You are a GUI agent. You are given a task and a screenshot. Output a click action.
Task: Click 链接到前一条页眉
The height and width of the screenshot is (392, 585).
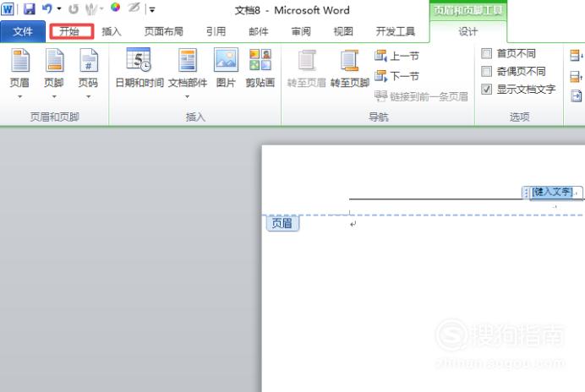[421, 96]
